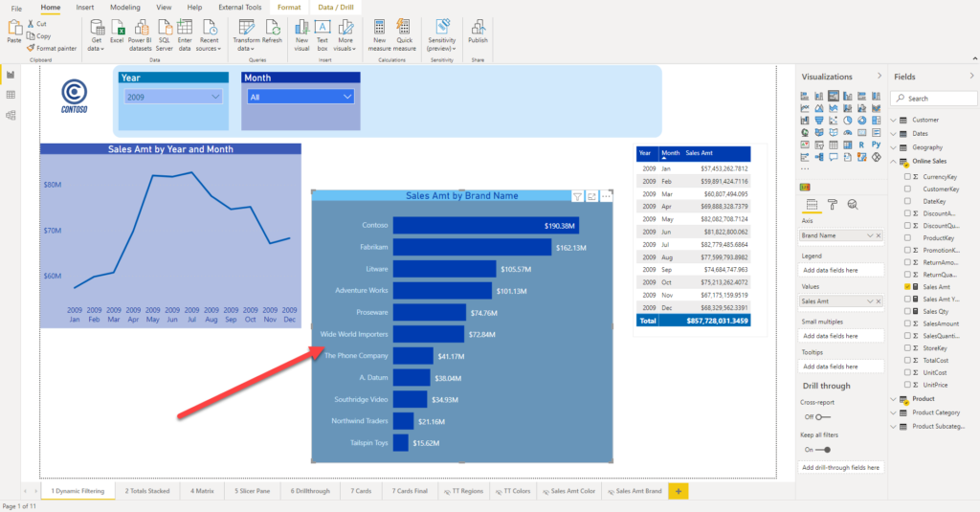Select the donut chart visualization icon
The width and height of the screenshot is (980, 512).
pyautogui.click(x=862, y=120)
